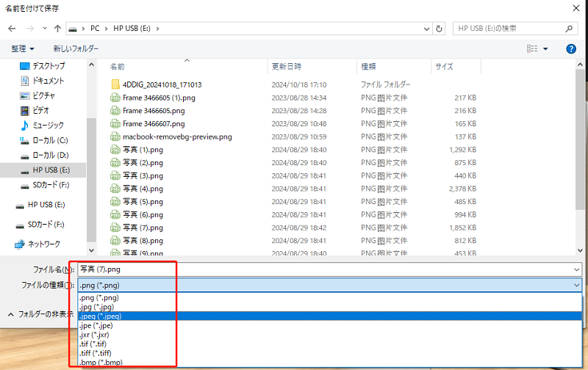The image size is (588, 370).
Task: Click the blue help question mark icon
Action: [x=571, y=48]
